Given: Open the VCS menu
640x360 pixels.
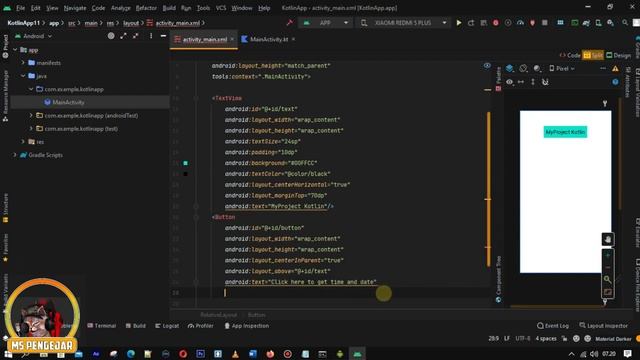Looking at the screenshot, I should (221, 8).
